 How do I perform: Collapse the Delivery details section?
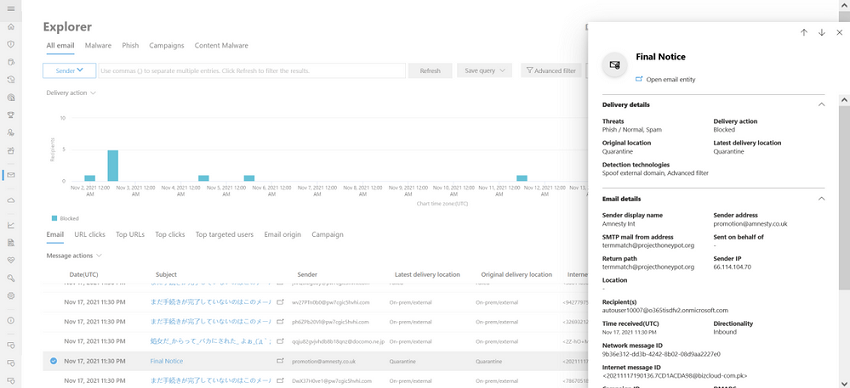[x=821, y=105]
